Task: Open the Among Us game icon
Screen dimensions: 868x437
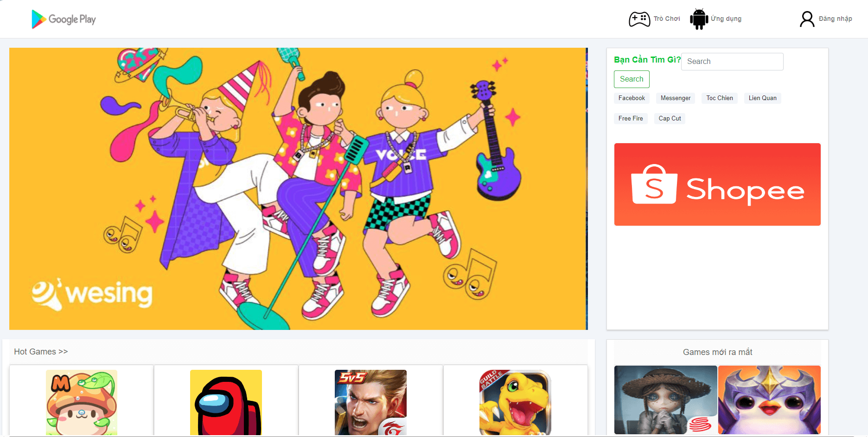Action: (226, 402)
